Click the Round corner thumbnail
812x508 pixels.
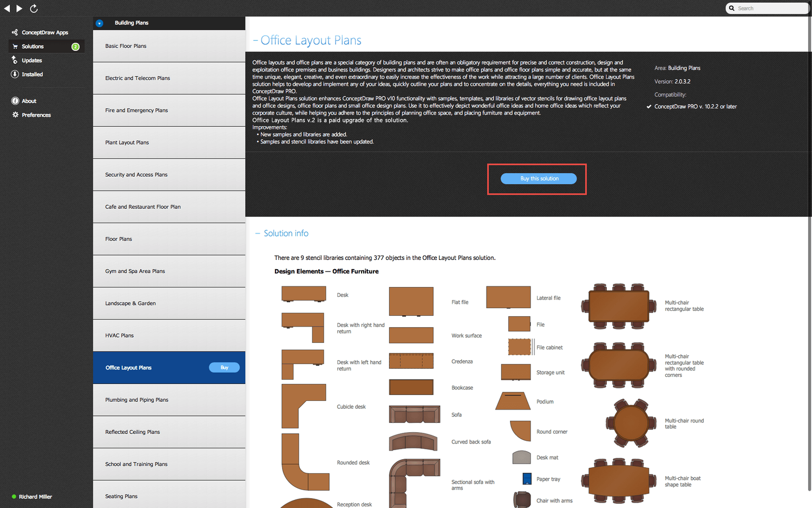coord(520,431)
